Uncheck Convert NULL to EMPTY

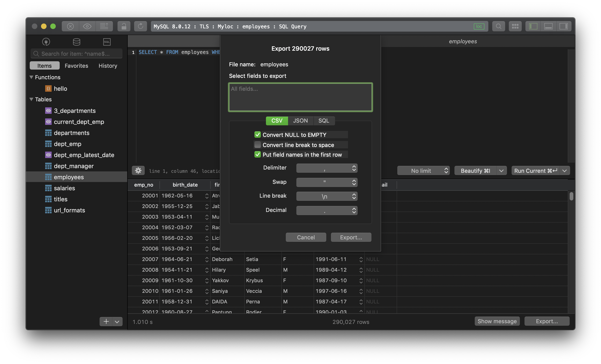pos(257,134)
